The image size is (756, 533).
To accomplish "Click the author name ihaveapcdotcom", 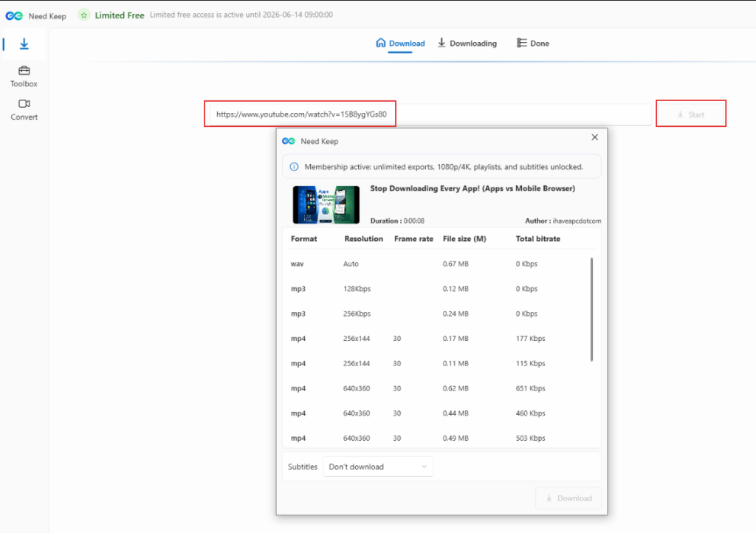I will (x=577, y=221).
